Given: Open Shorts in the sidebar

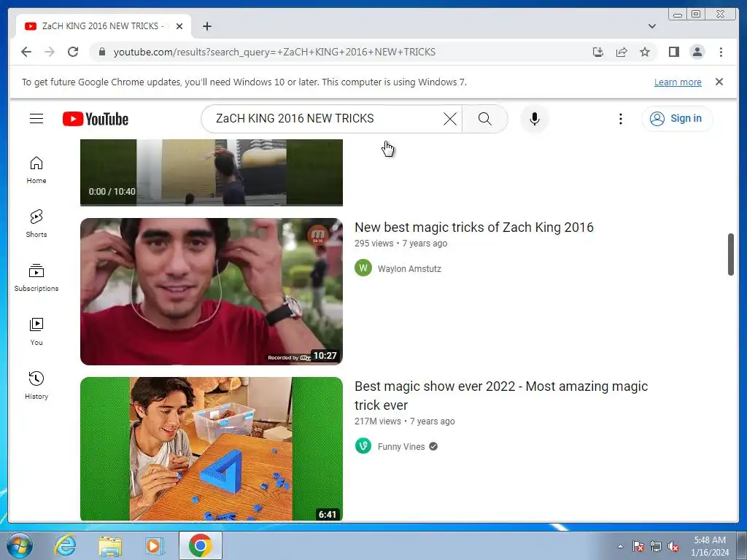Looking at the screenshot, I should 36,224.
